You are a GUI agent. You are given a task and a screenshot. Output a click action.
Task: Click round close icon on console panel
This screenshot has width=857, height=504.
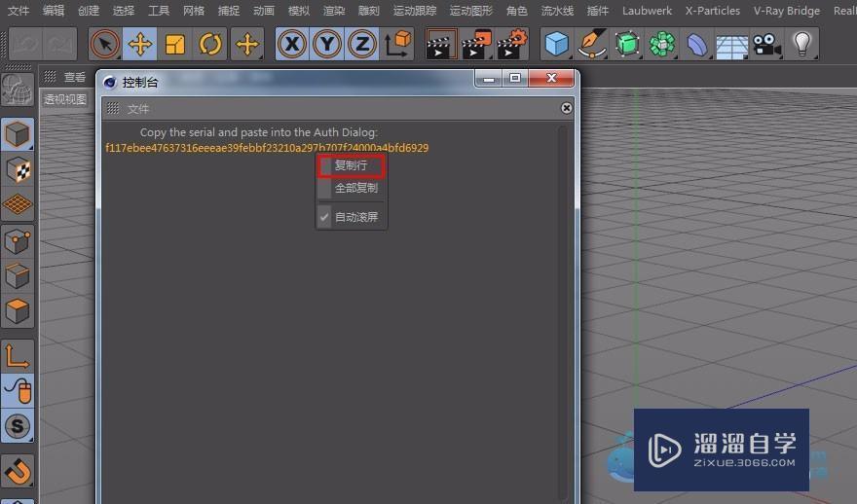567,108
